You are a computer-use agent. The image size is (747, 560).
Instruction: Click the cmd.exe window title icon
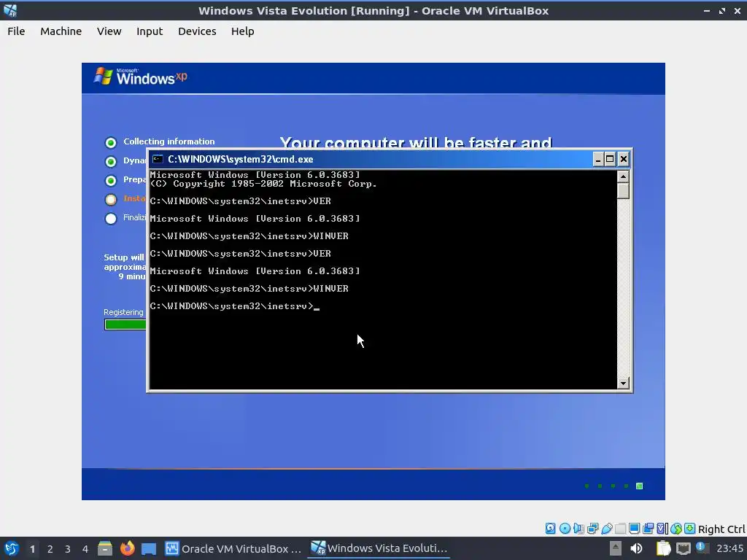click(158, 159)
